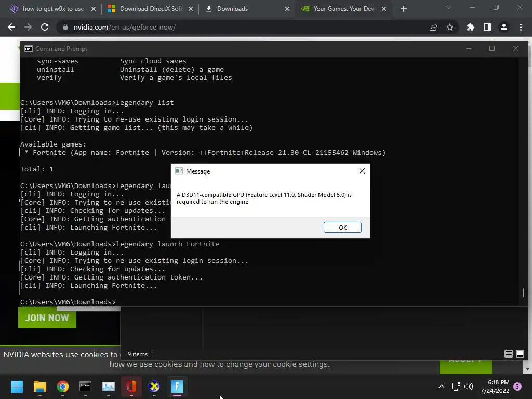Click the 'Total: 1' line in console

pos(37,169)
